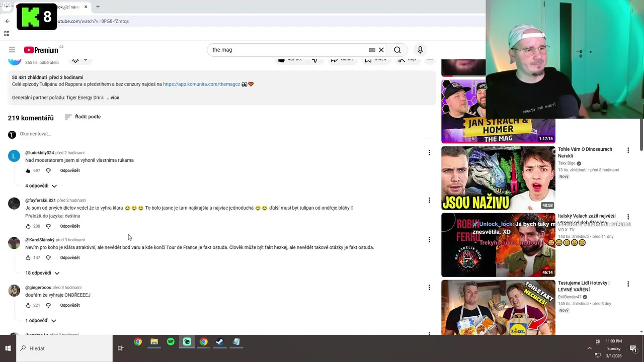
Task: Expand '1 odpověď' replies
Action: click(x=41, y=321)
